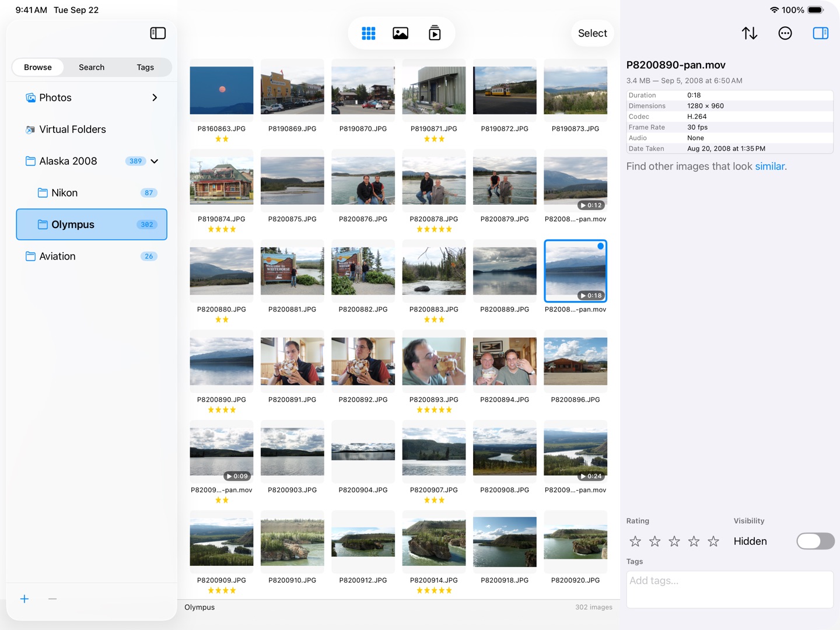Select the Search tab
Image resolution: width=840 pixels, height=630 pixels.
pos(92,67)
